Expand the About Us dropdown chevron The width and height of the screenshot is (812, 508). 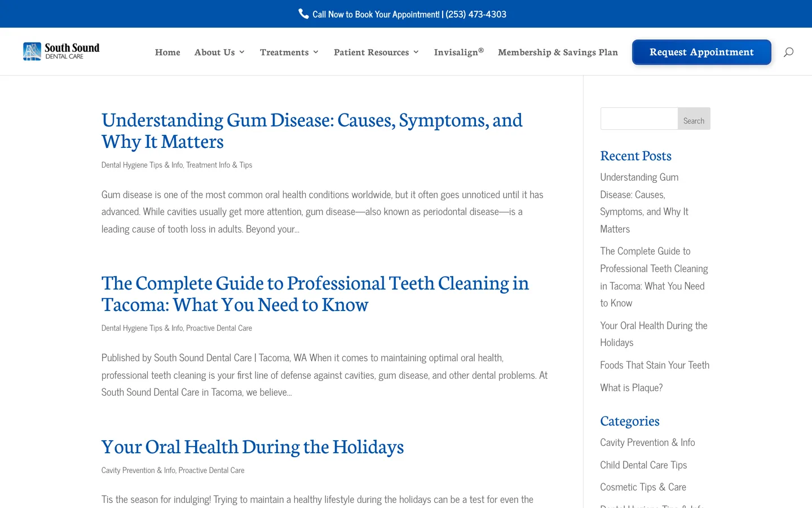[242, 52]
